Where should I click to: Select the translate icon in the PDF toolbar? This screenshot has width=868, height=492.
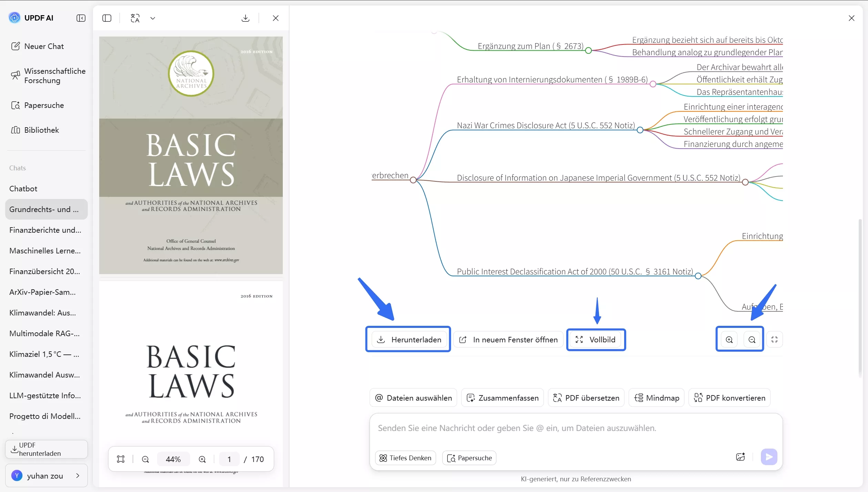tap(135, 18)
